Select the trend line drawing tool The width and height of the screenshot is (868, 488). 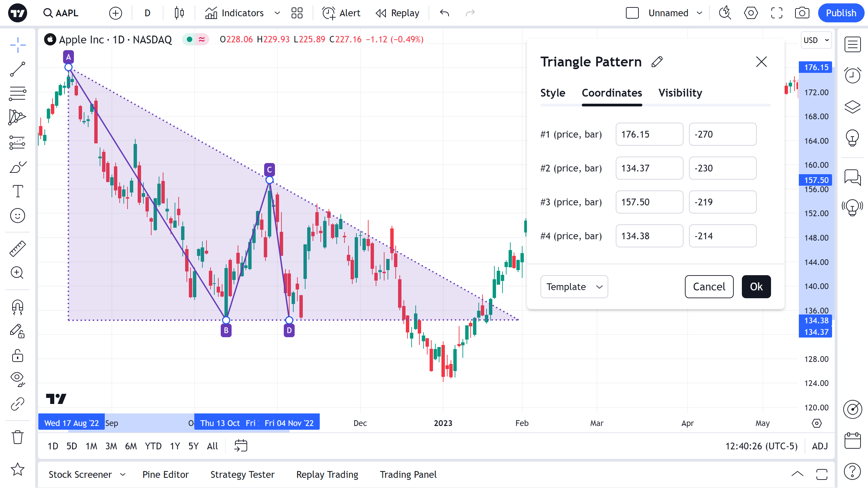coord(18,69)
